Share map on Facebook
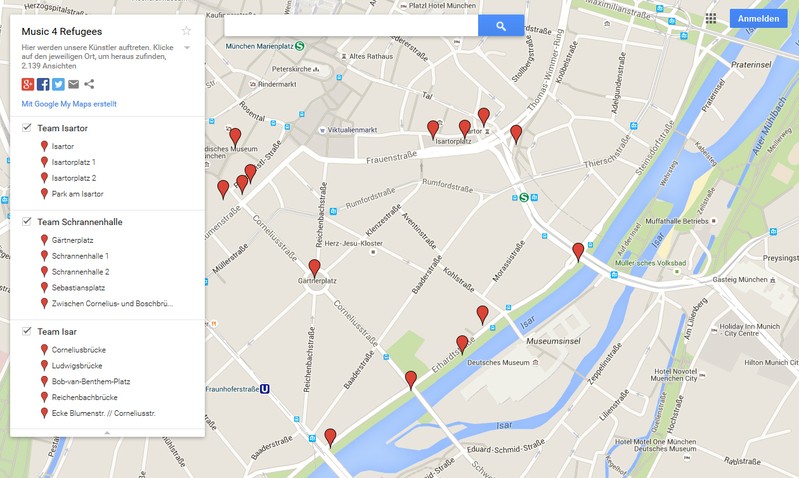The width and height of the screenshot is (799, 478). [43, 84]
